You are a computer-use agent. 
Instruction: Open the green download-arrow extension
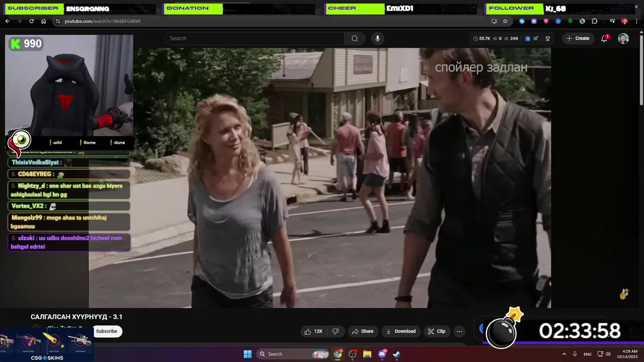(x=570, y=21)
